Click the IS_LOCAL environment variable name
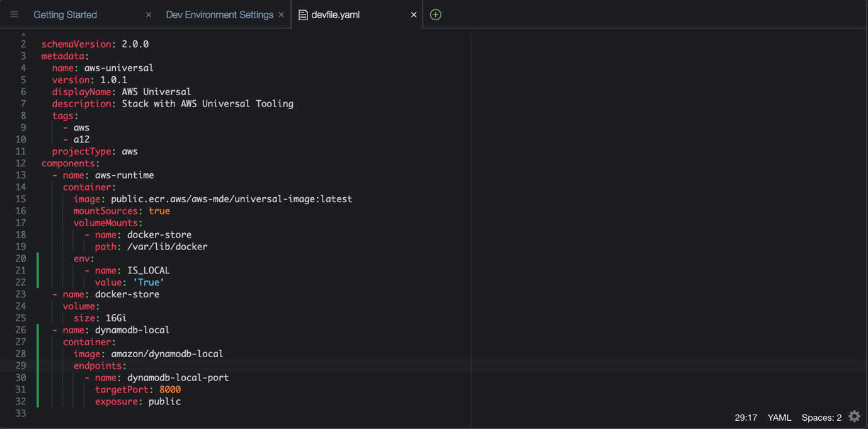Screen dimensions: 868x429 tap(149, 270)
